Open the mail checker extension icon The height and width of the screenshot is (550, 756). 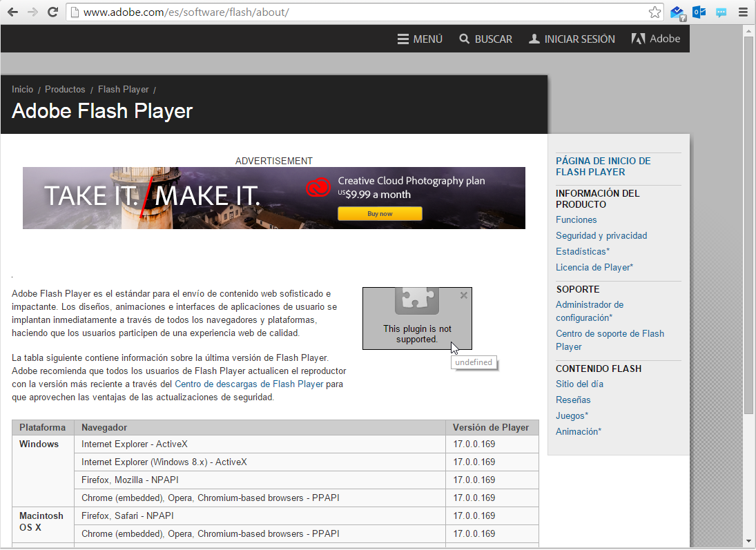(678, 13)
